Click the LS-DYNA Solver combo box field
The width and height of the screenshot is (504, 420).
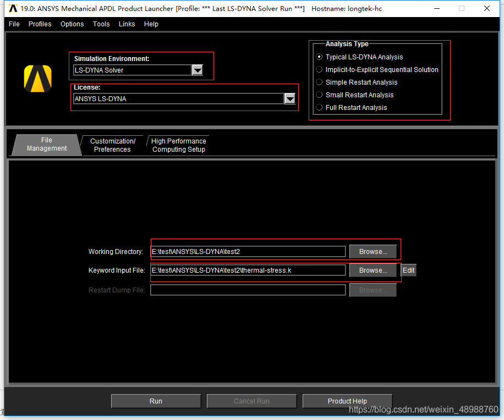click(x=133, y=70)
